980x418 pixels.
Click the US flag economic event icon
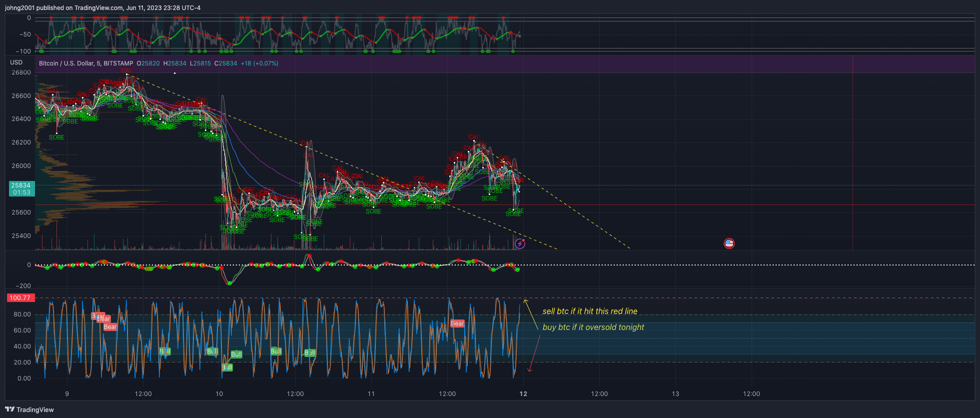[x=729, y=243]
